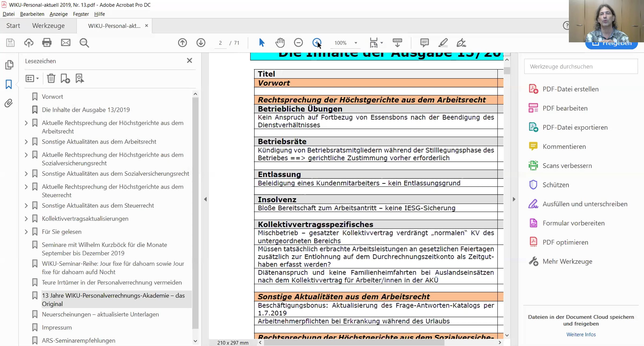Close the WIKU-Personal-akt document tab
The height and width of the screenshot is (346, 644).
[x=147, y=26]
